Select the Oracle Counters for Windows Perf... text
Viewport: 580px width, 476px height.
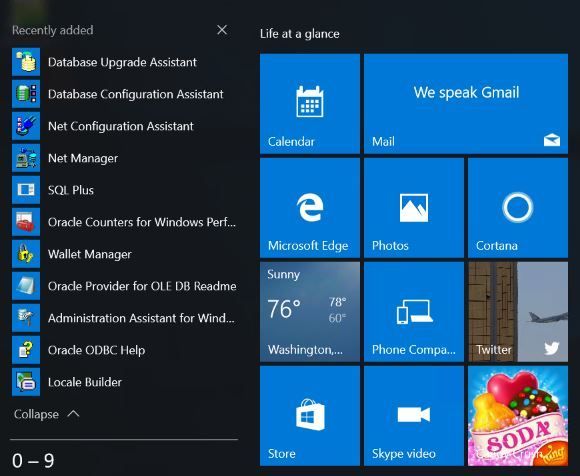point(142,222)
